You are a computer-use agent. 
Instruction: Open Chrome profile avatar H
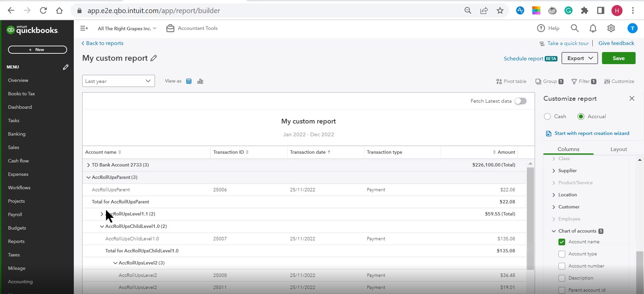(x=617, y=10)
